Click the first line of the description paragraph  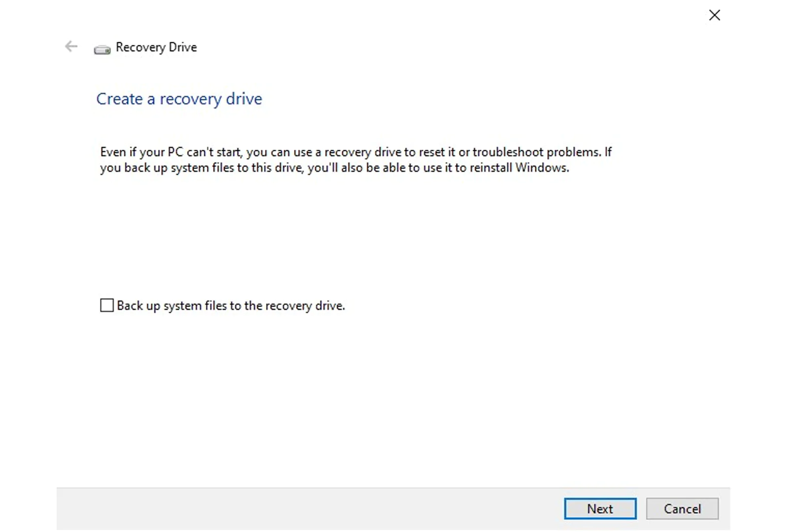pyautogui.click(x=356, y=152)
